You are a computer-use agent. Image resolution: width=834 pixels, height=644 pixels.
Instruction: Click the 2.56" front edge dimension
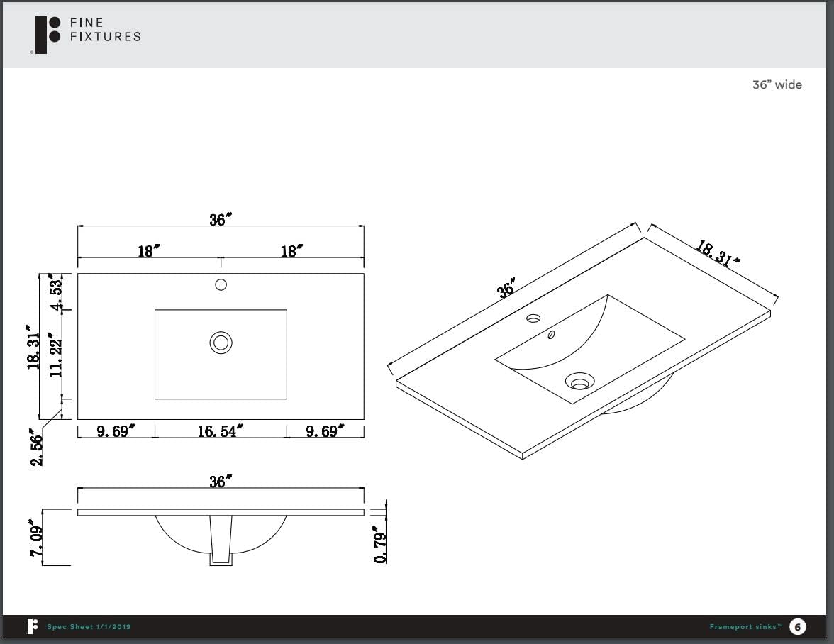(35, 448)
